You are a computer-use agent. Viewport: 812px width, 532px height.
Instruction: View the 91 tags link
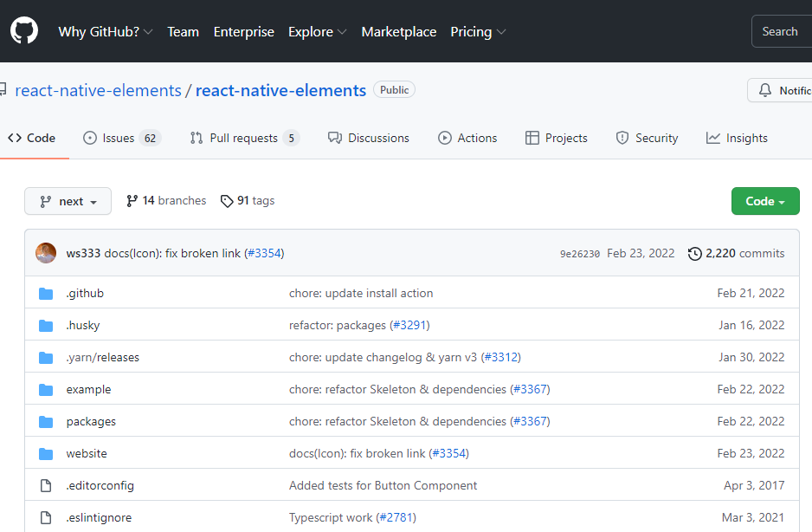pyautogui.click(x=248, y=201)
